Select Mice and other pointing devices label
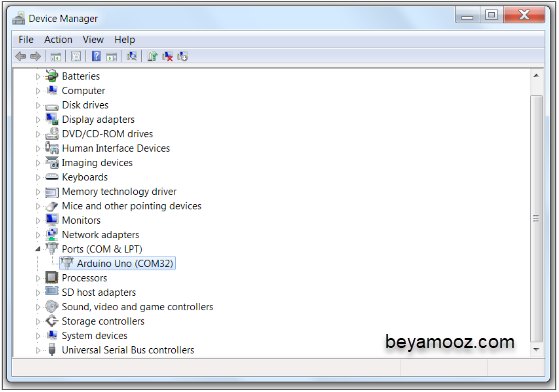This screenshot has width=559, height=392. [132, 206]
